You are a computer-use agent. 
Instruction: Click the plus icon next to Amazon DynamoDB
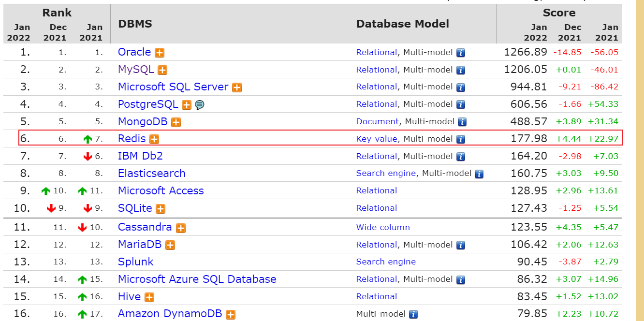tap(231, 315)
